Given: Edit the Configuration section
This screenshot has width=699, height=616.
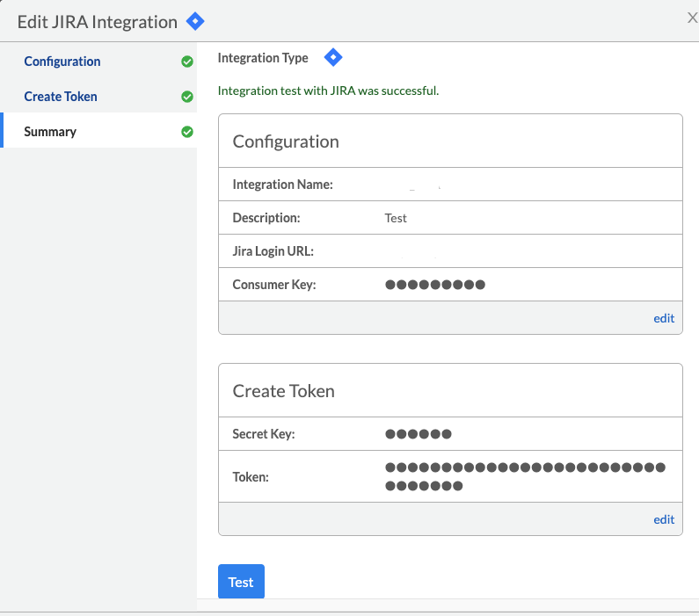Looking at the screenshot, I should 664,318.
